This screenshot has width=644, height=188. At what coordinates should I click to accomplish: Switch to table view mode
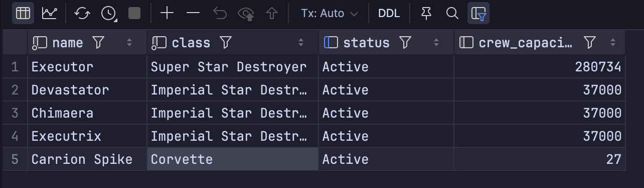point(23,14)
